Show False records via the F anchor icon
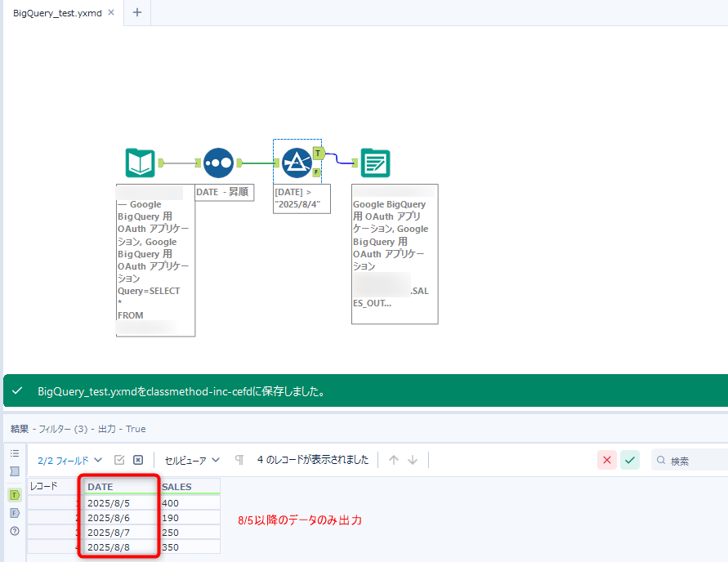 click(15, 513)
